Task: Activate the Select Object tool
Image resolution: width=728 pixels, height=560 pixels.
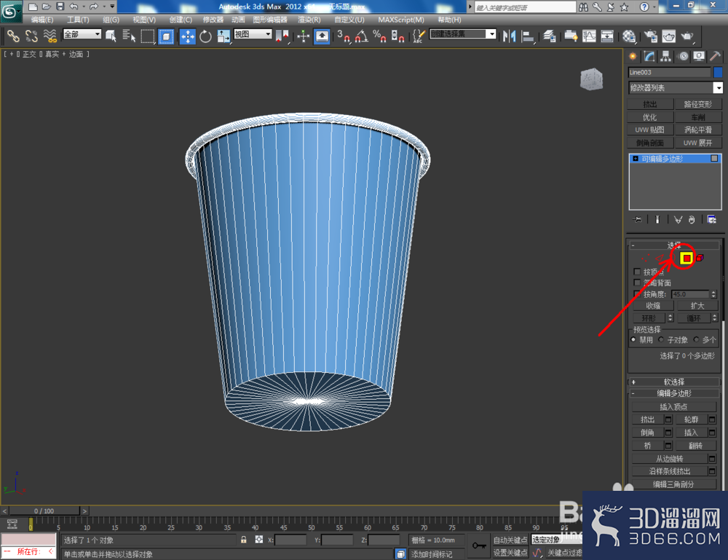Action: [111, 36]
